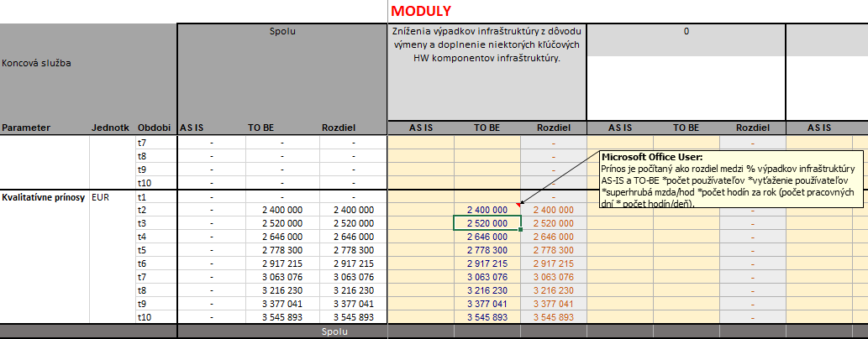Select 2 646 000 in Spolu TO BE column

tap(282, 237)
